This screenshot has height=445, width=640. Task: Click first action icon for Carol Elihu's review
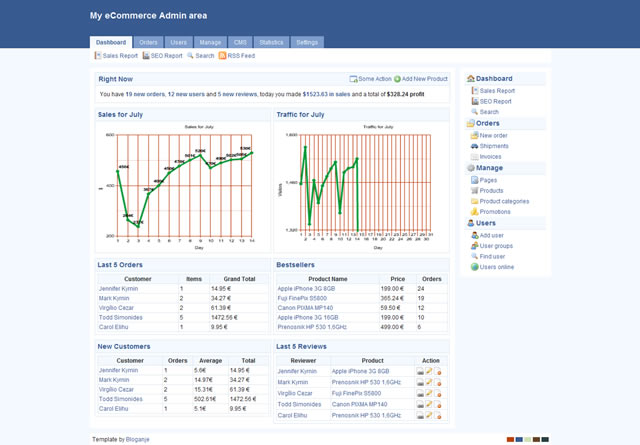pos(420,416)
